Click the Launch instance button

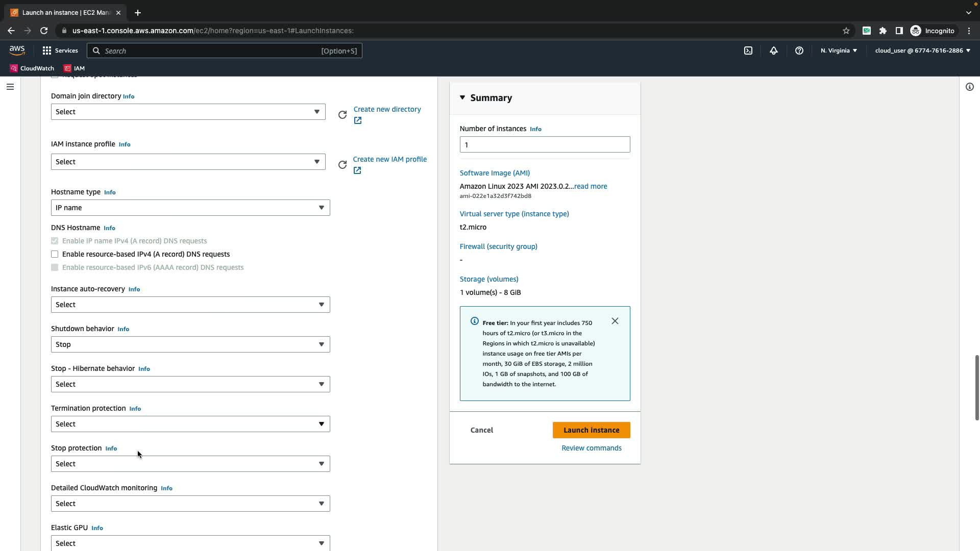coord(591,430)
